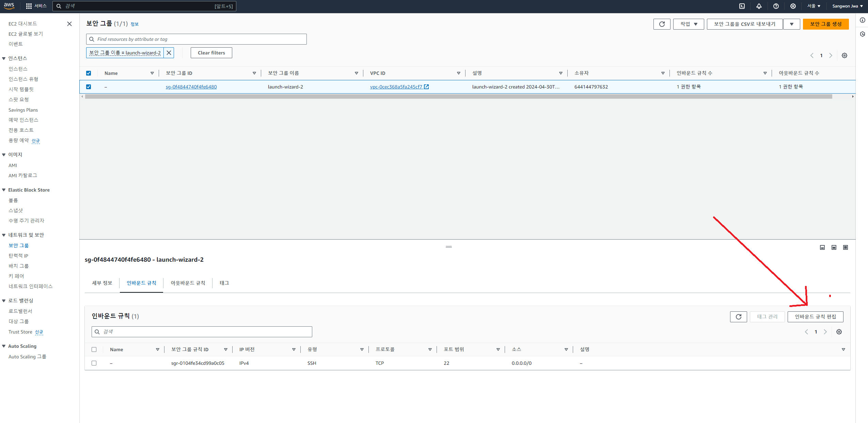
Task: Open the notifications bell
Action: click(759, 6)
